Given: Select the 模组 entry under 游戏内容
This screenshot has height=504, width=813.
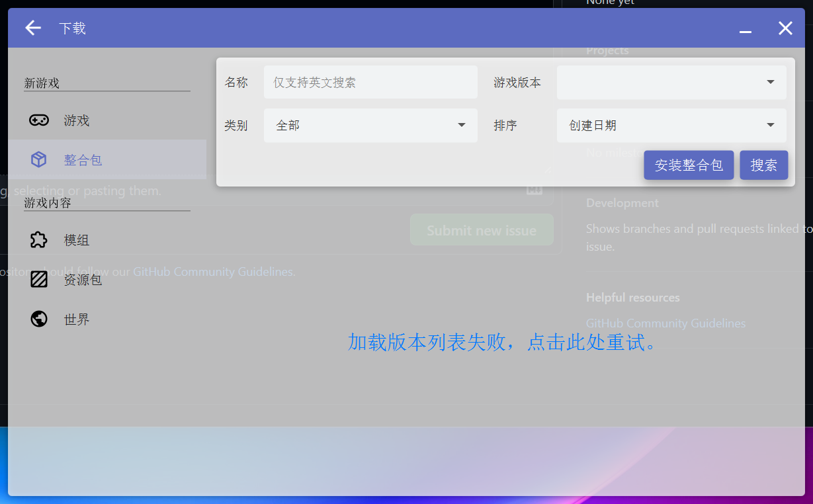Looking at the screenshot, I should point(77,240).
